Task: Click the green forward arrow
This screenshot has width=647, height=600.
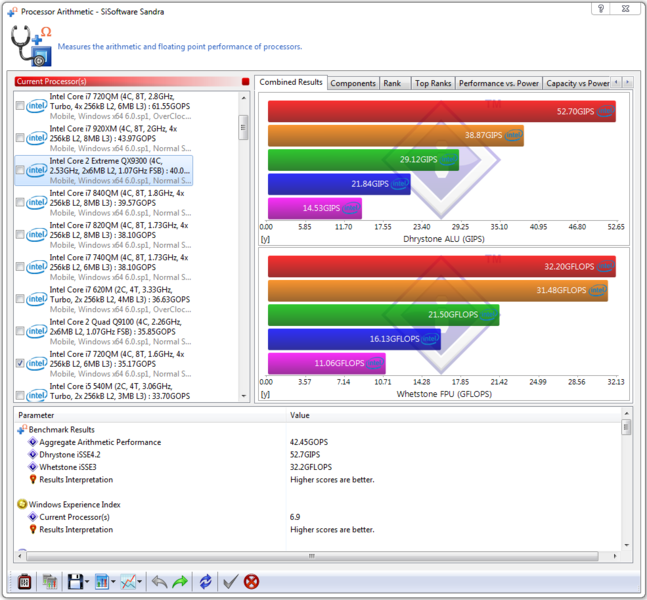Action: (180, 582)
